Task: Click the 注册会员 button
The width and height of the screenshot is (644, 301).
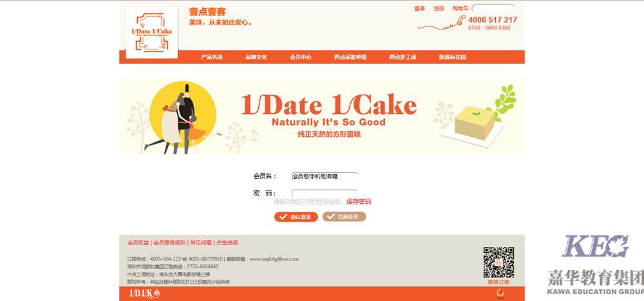Action: point(344,217)
